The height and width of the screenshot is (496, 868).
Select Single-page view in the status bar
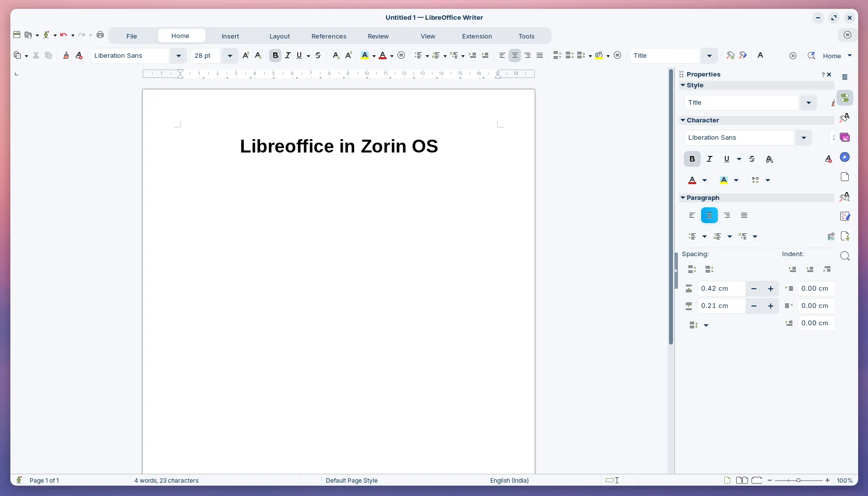727,480
